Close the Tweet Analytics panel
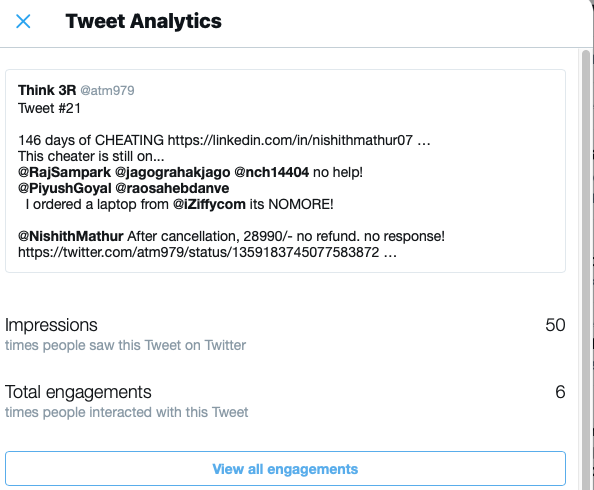The width and height of the screenshot is (594, 490). point(23,21)
